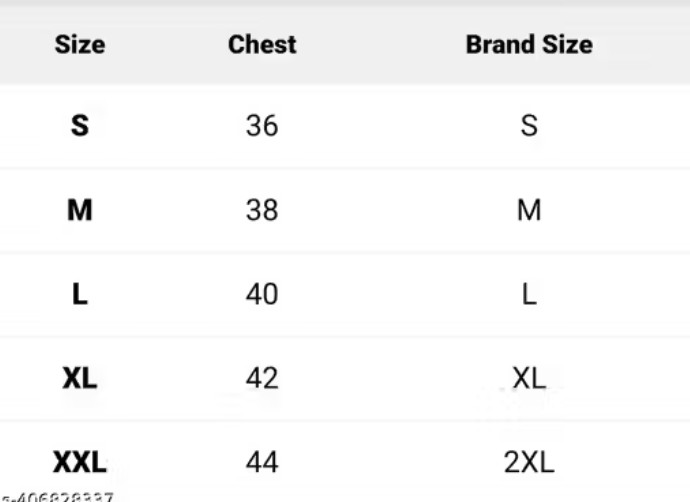Viewport: 690px width, 502px height.
Task: Select the Chest column header
Action: pyautogui.click(x=262, y=45)
